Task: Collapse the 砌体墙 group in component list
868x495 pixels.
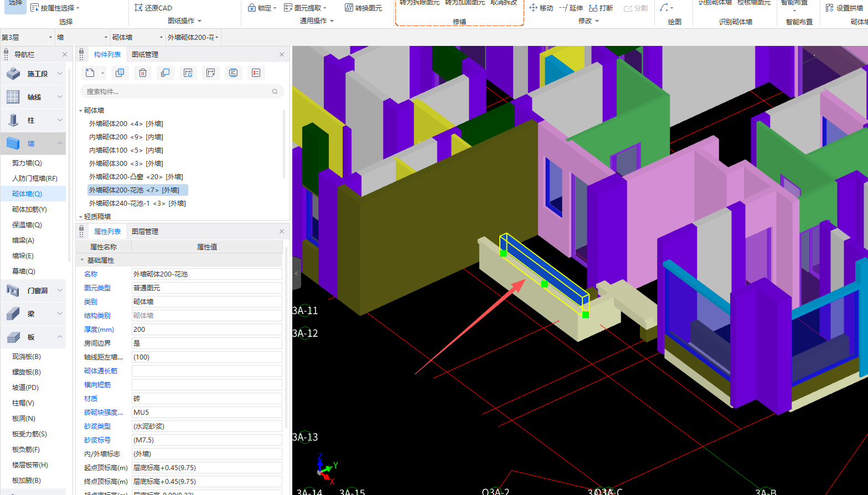Action: pos(81,111)
